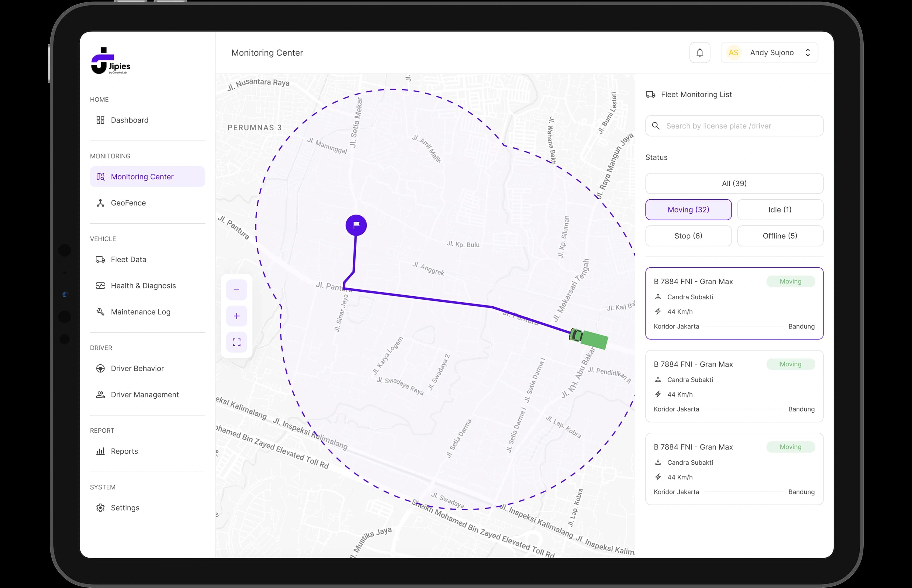
Task: Open the second B 7884 FNI fleet card
Action: [x=734, y=387]
